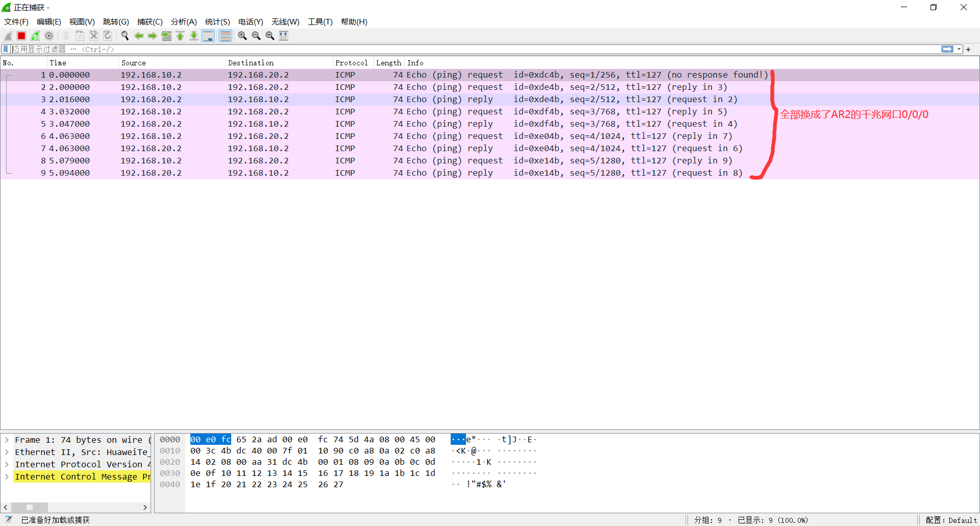Sort by the Protocol column header
The height and width of the screenshot is (526, 980).
click(x=353, y=63)
